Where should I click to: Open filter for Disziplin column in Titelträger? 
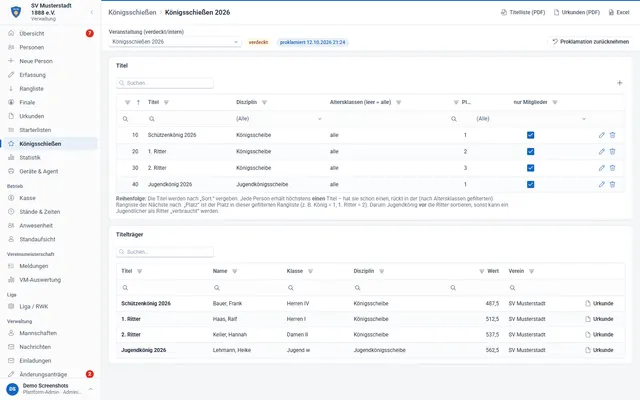click(382, 271)
